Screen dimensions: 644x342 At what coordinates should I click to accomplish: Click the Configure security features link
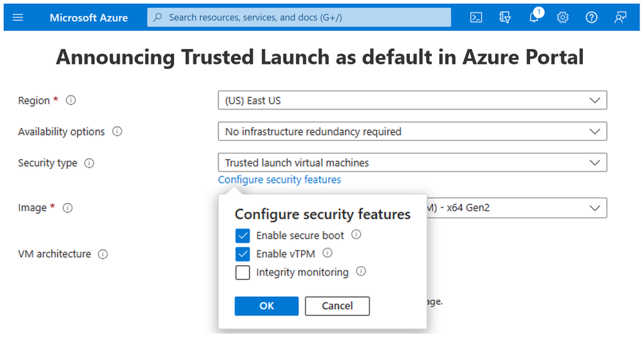279,180
